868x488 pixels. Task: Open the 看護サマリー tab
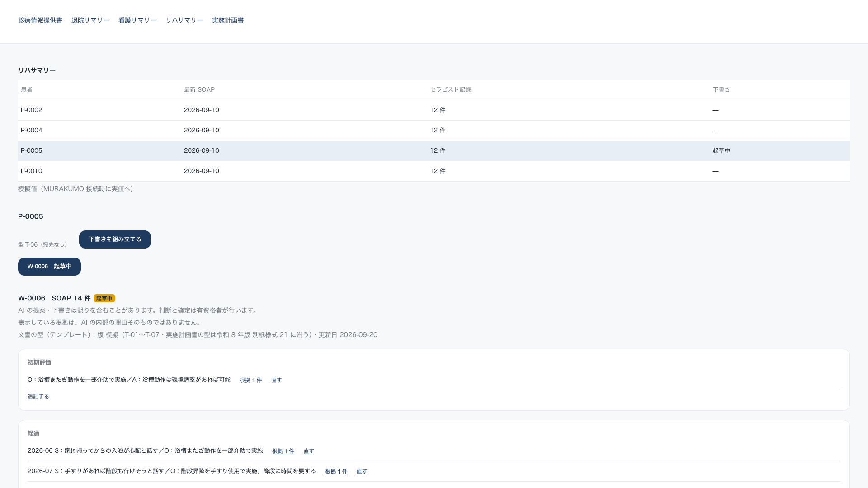tap(137, 20)
